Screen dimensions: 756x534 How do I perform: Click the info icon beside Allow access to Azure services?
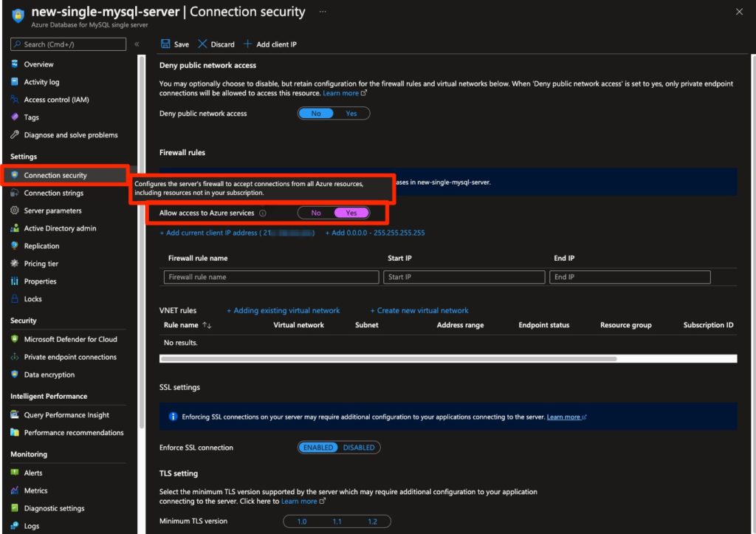click(262, 213)
